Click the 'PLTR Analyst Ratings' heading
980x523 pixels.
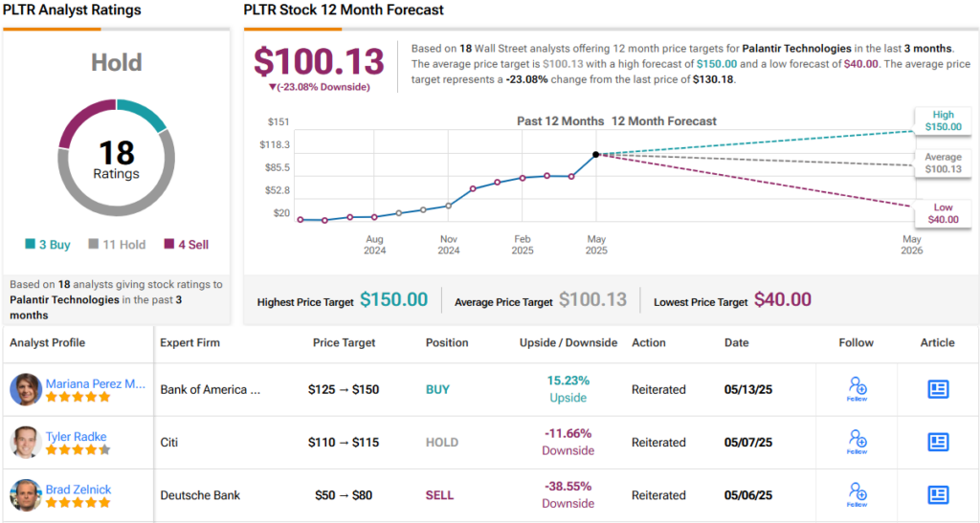[x=72, y=10]
